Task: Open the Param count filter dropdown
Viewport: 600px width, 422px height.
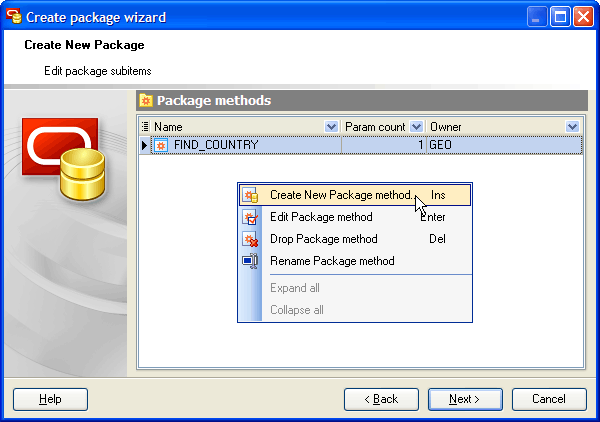Action: point(417,127)
